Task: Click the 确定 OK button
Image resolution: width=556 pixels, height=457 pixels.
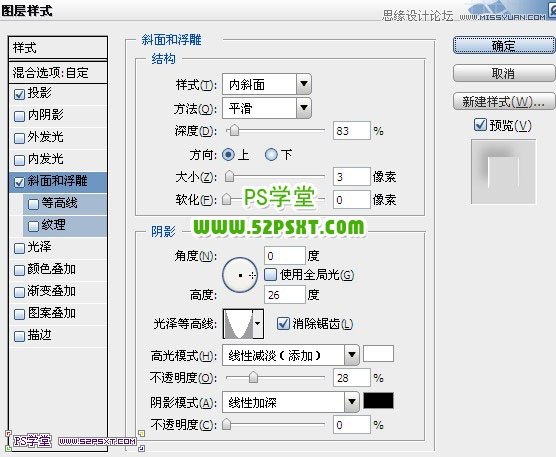Action: coord(504,46)
